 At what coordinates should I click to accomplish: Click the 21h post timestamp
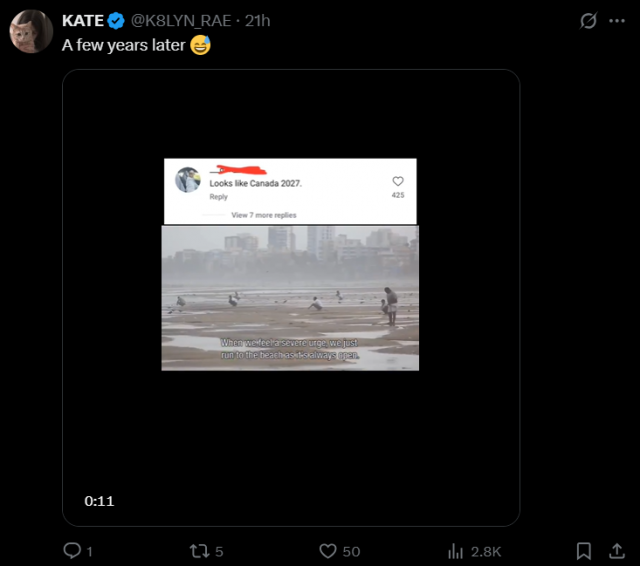pyautogui.click(x=258, y=21)
